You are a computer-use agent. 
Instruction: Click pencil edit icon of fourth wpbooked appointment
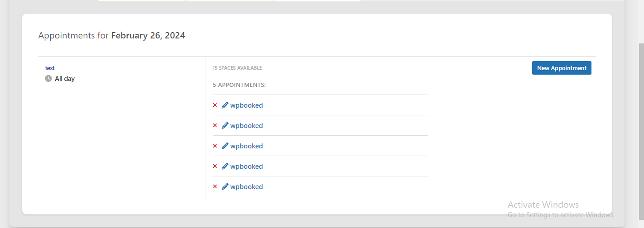pos(225,166)
